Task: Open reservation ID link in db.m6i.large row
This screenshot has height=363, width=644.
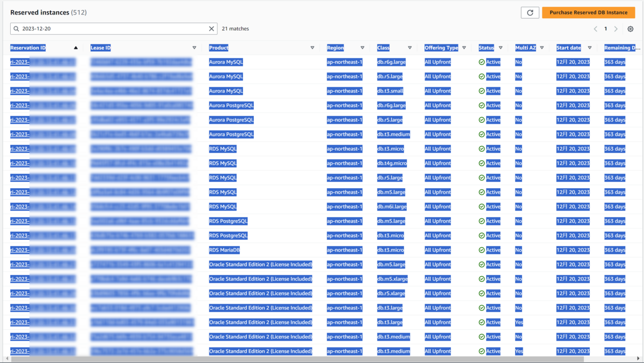Action: click(x=43, y=206)
